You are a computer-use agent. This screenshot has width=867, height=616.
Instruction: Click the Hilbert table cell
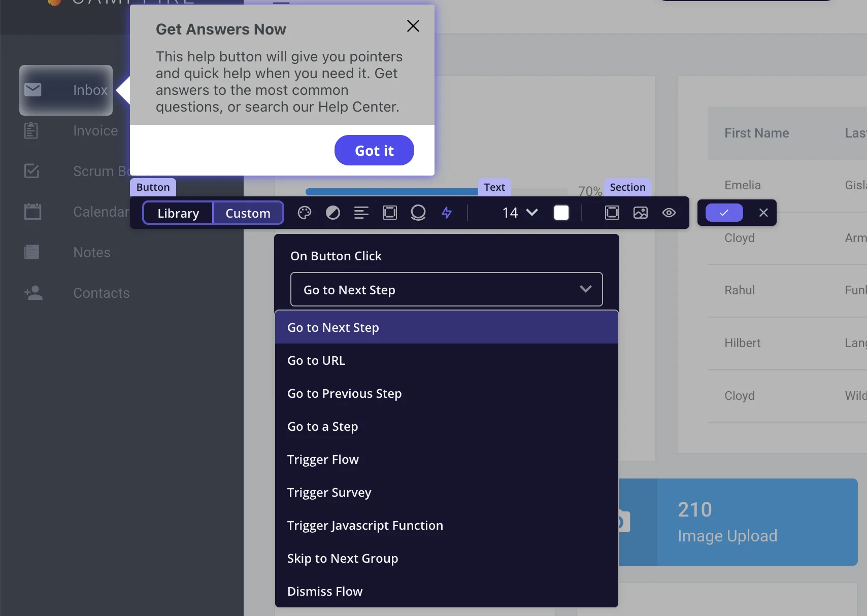pos(742,343)
